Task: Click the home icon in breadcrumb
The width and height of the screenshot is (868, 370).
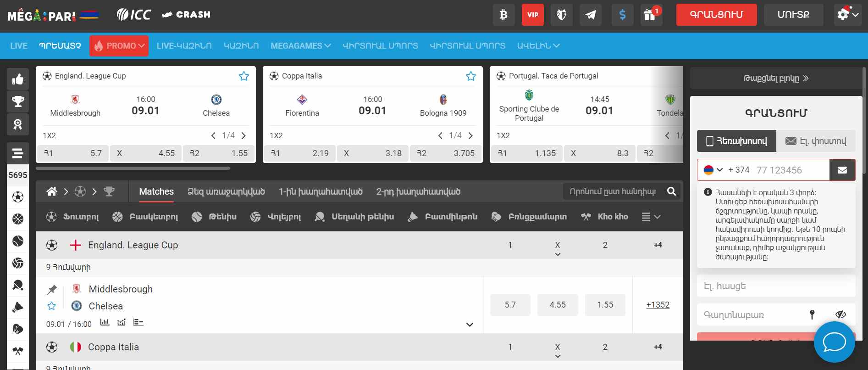Action: [52, 191]
